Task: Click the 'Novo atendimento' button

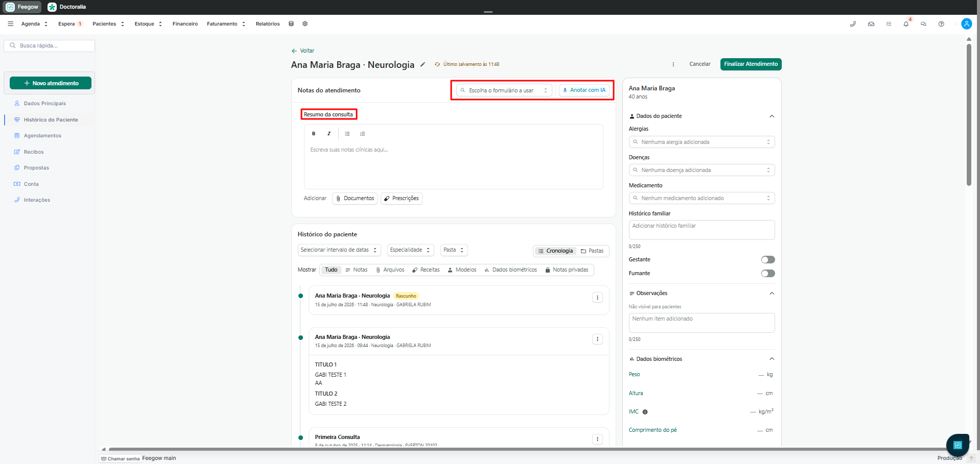Action: tap(51, 83)
